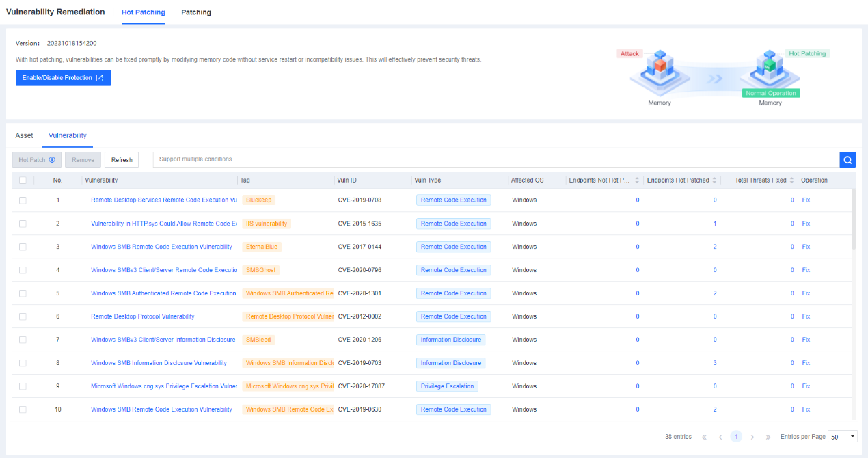Image resolution: width=868 pixels, height=458 pixels.
Task: Open the Entries per Page dropdown
Action: 843,437
